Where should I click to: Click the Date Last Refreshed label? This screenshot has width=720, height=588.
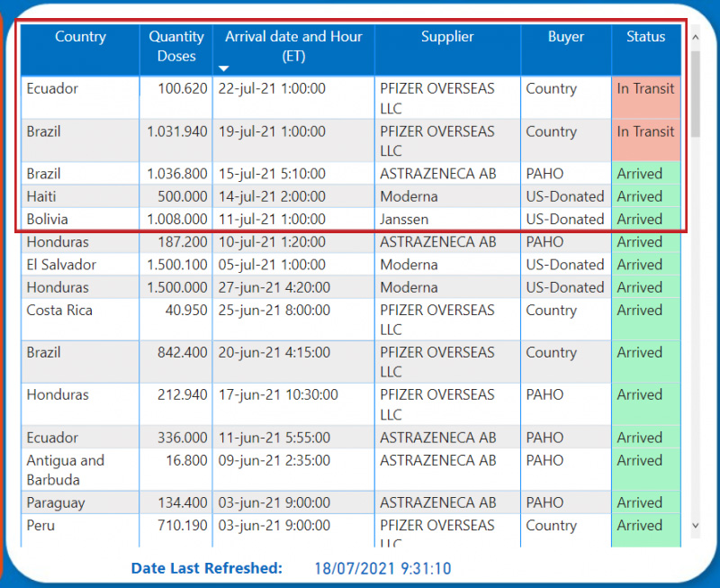click(206, 568)
